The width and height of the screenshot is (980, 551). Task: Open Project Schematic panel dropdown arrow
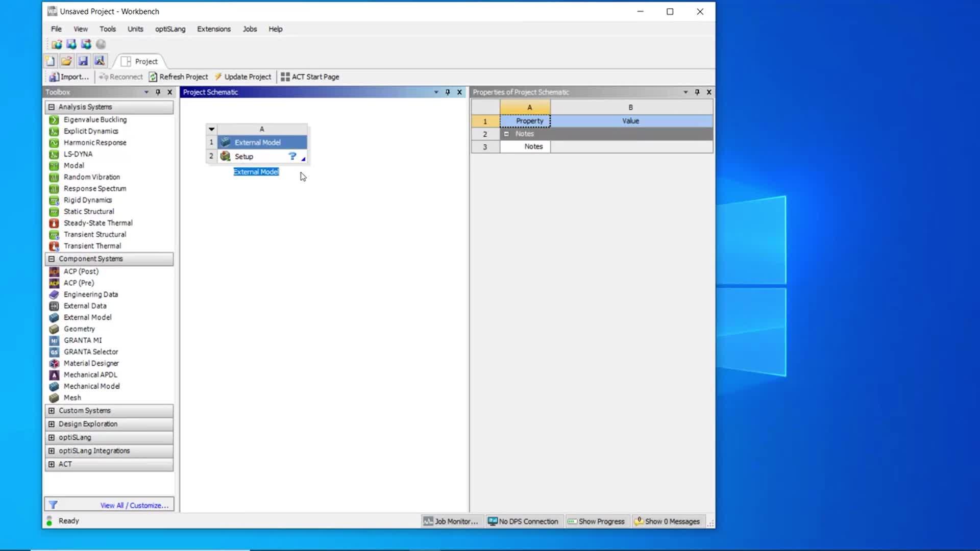(436, 92)
